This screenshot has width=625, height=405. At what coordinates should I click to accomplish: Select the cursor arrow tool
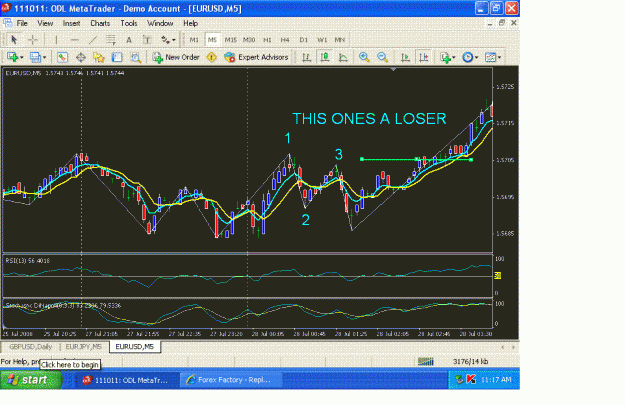pos(14,40)
